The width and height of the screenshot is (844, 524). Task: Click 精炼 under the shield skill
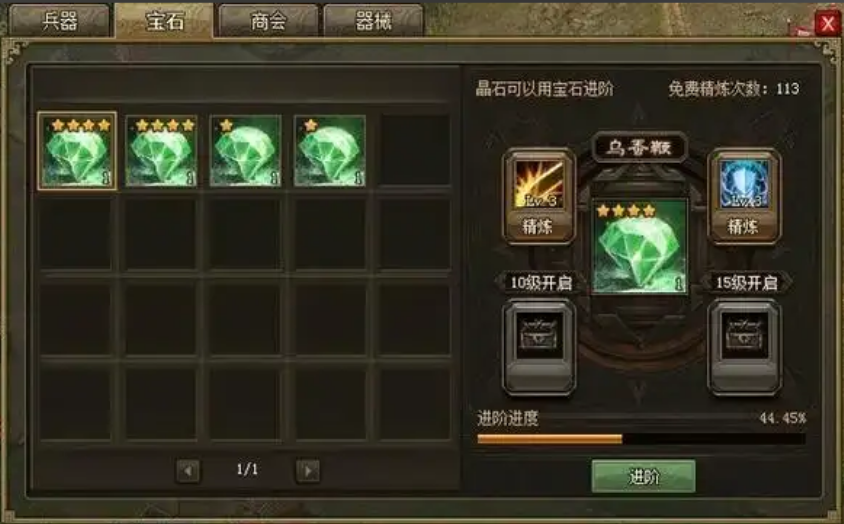coord(744,226)
